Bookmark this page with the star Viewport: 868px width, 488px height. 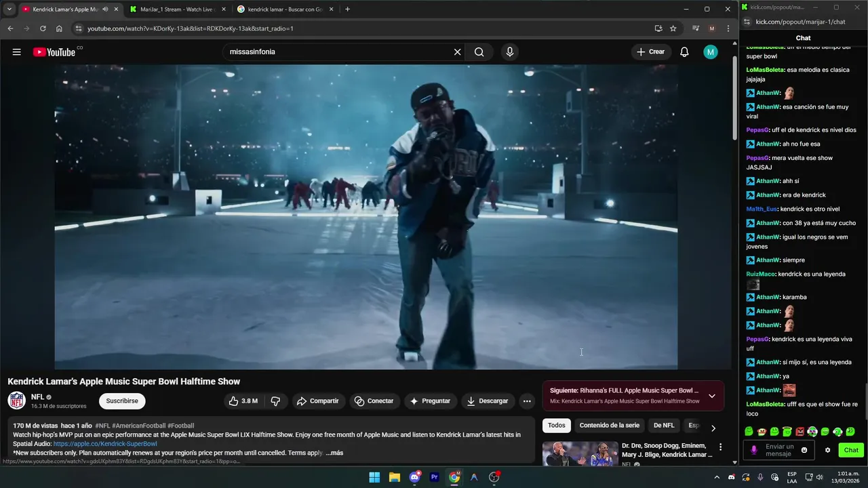tap(673, 28)
